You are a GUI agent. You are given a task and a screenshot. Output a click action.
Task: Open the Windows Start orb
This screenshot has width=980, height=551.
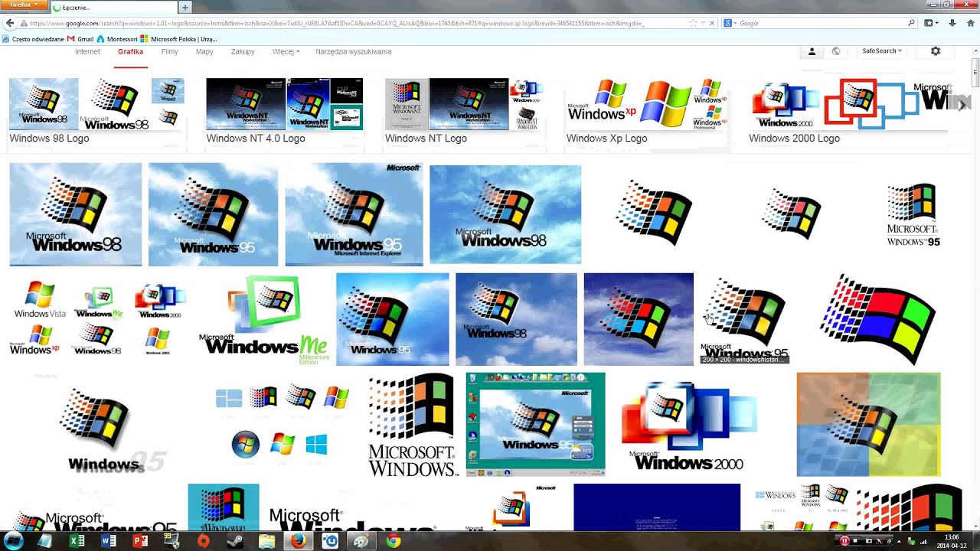(x=15, y=541)
